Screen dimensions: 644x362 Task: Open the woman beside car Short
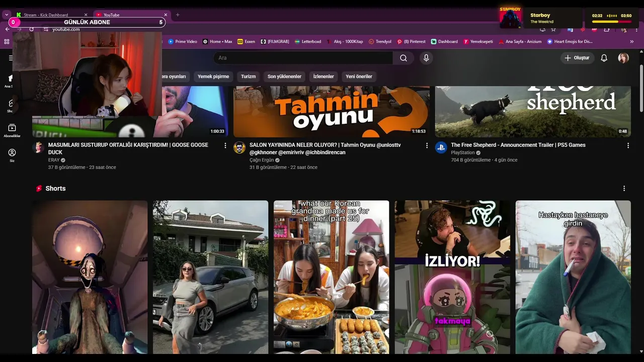[x=211, y=277]
